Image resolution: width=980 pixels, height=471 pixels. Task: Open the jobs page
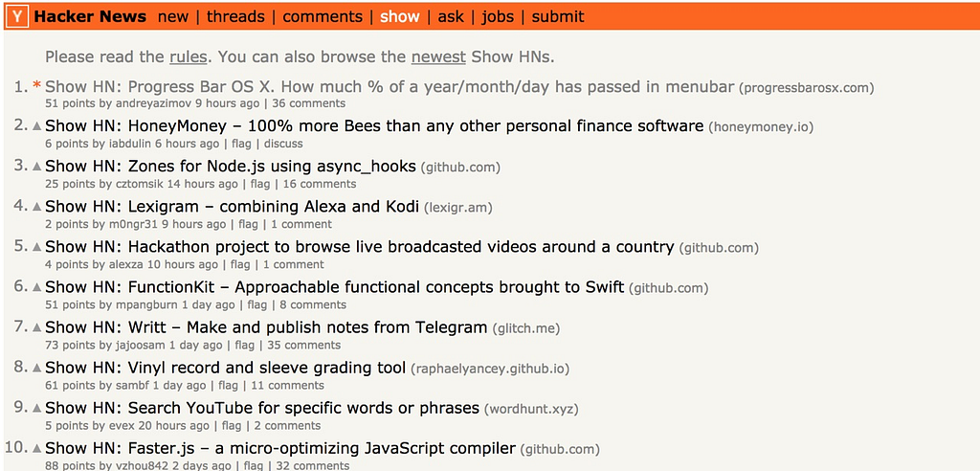pyautogui.click(x=498, y=17)
